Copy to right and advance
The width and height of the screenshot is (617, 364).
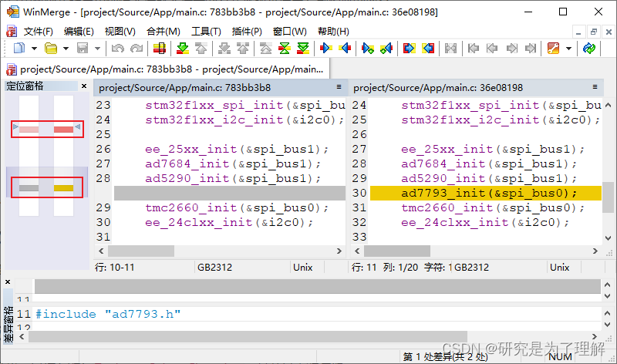(x=368, y=49)
